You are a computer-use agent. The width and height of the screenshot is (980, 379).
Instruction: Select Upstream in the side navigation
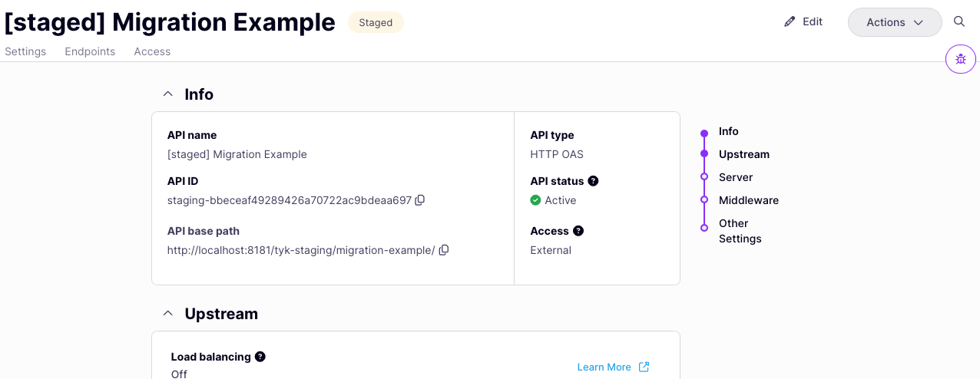coord(743,154)
